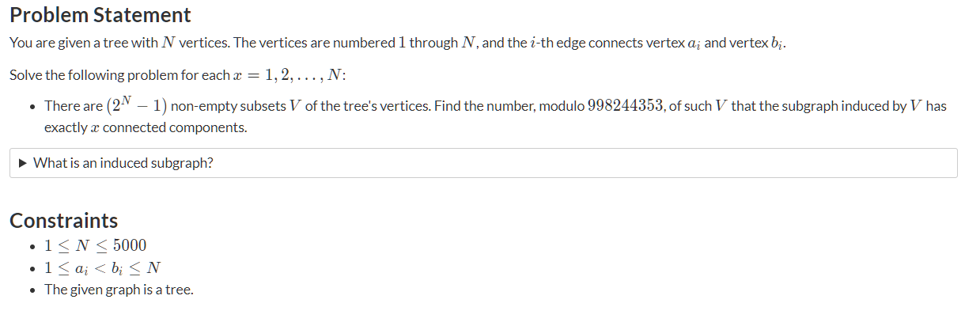
Task: Click the words 'Solve the following problem for each'
Action: pyautogui.click(x=115, y=75)
